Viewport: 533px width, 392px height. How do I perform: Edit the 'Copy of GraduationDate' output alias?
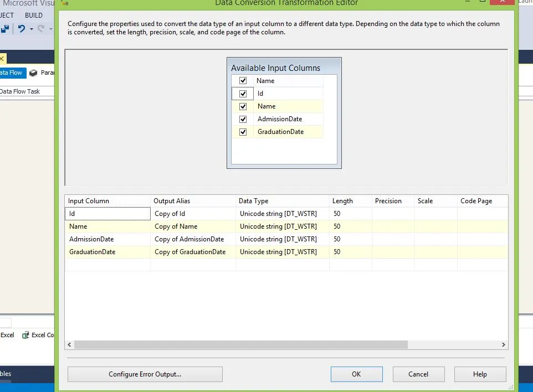(x=193, y=252)
